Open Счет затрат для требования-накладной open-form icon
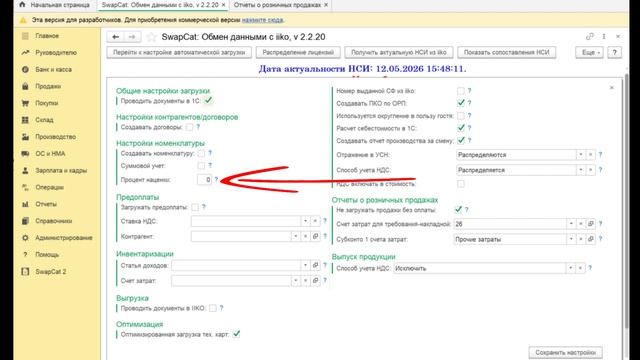This screenshot has width=640, height=360. (x=591, y=223)
